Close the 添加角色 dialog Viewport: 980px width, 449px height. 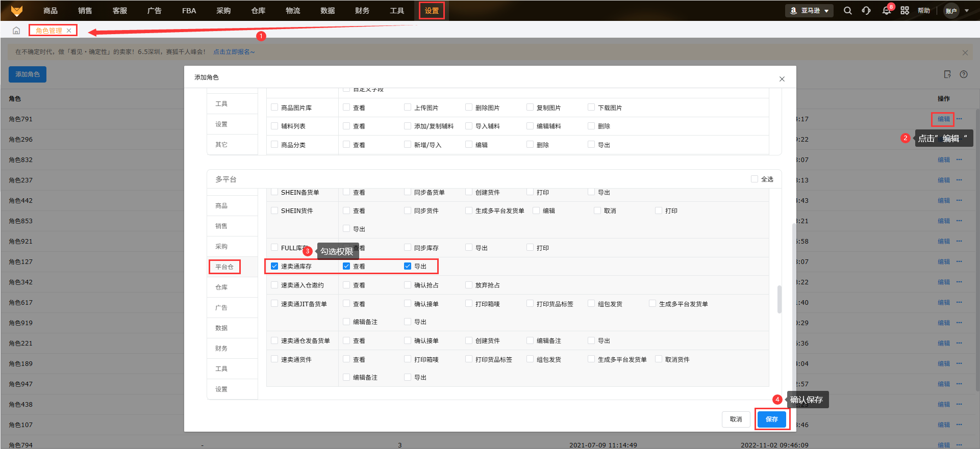782,79
